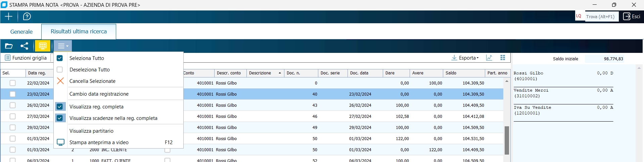Click checkmark beside Visualizza reg. completa
Image resolution: width=644 pixels, height=162 pixels.
pyautogui.click(x=60, y=106)
